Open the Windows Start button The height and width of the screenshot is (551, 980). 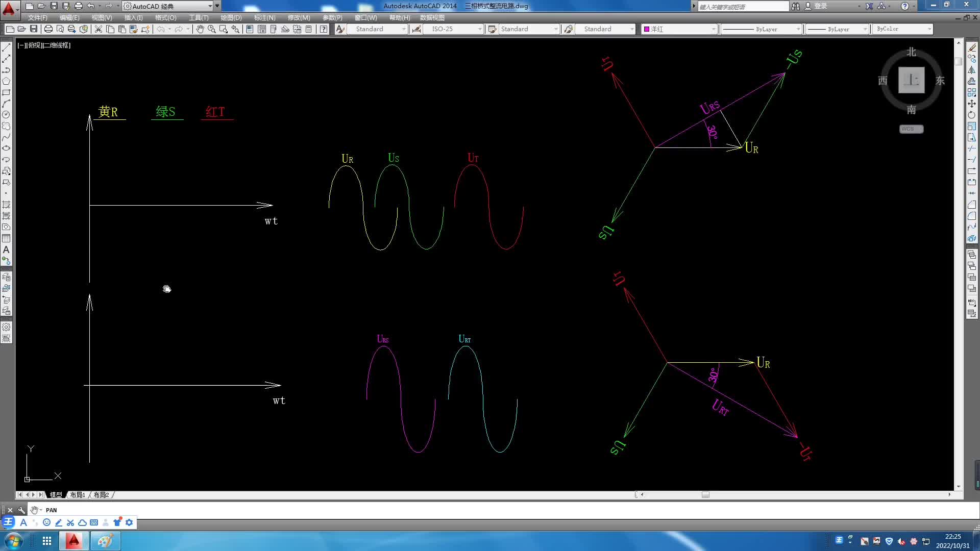(x=14, y=541)
